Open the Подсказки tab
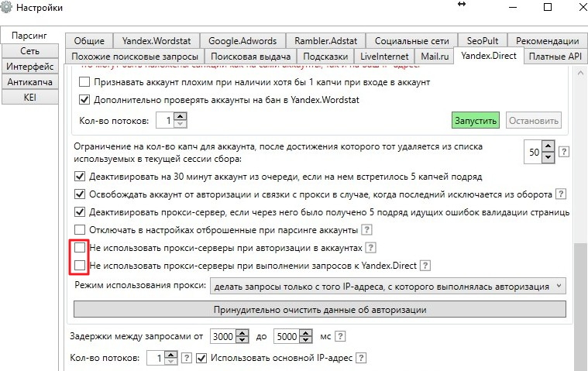Viewport: 588px width, 371px height. [x=325, y=57]
